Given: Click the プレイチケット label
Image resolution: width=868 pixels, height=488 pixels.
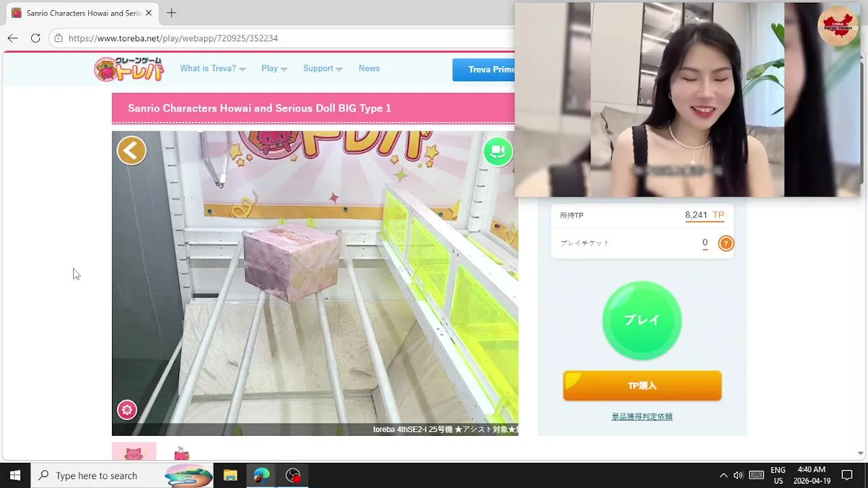Looking at the screenshot, I should pos(585,243).
